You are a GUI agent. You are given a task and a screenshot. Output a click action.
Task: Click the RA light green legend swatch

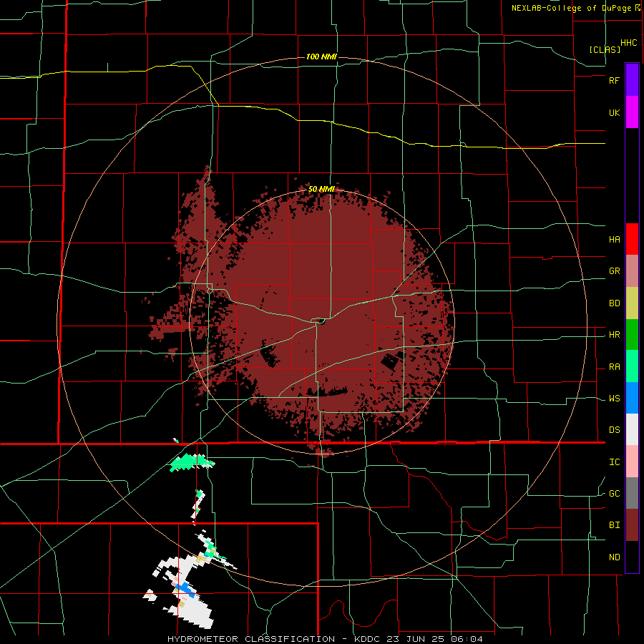632,366
